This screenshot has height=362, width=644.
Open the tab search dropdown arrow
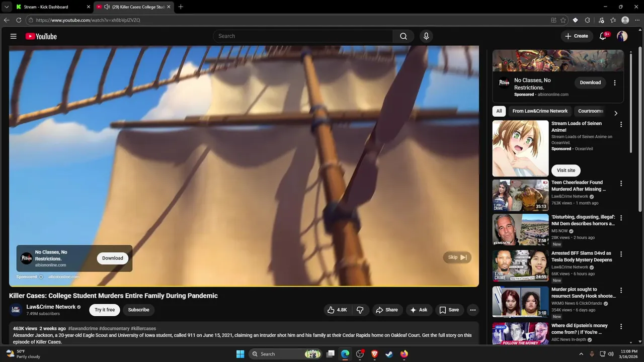tap(7, 7)
